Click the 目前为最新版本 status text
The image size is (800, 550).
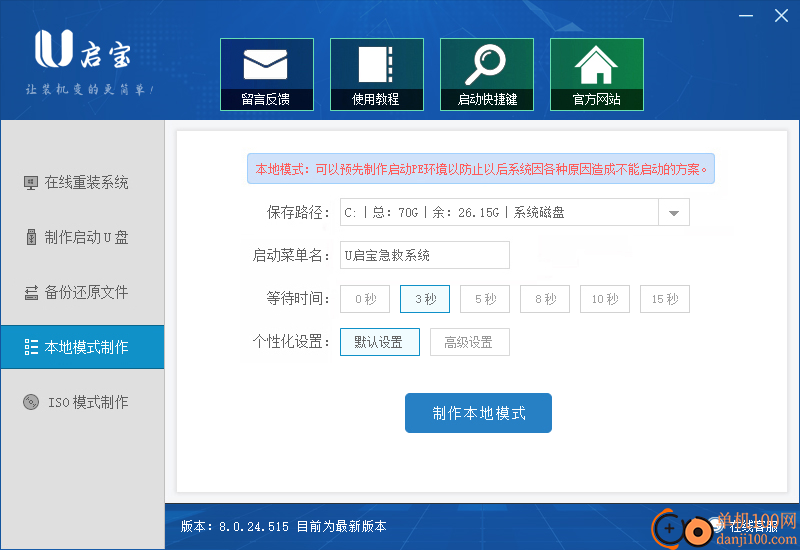pyautogui.click(x=341, y=527)
